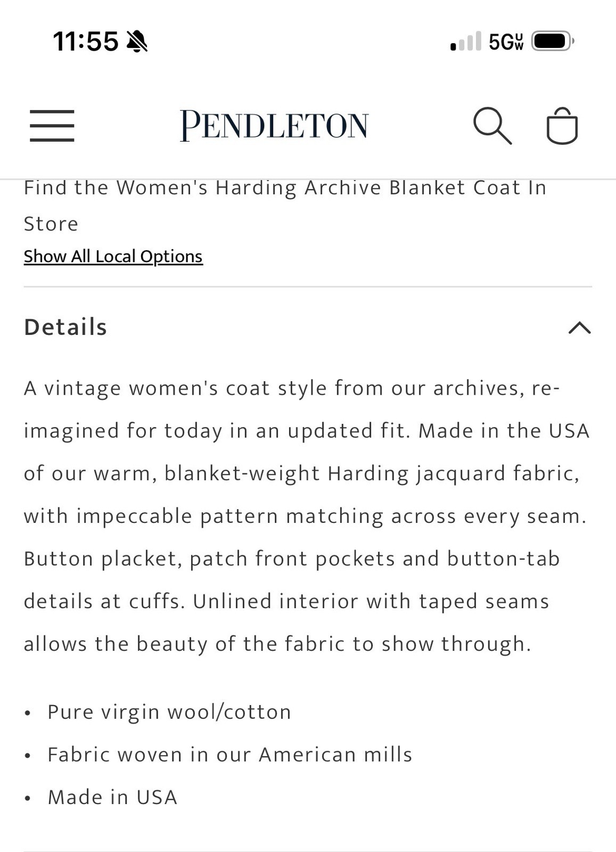Tap the muted bell icon in the status bar
This screenshot has height=852, width=616.
137,42
